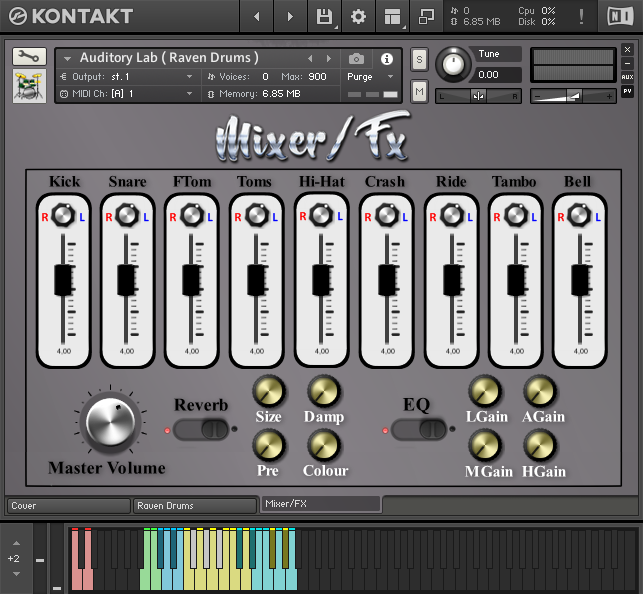The image size is (643, 594).
Task: Open the save/load disk menu
Action: point(324,17)
